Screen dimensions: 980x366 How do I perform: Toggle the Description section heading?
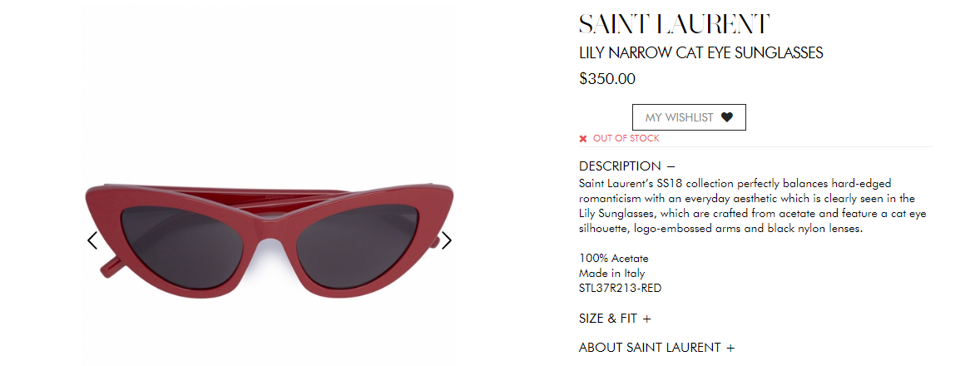[620, 166]
